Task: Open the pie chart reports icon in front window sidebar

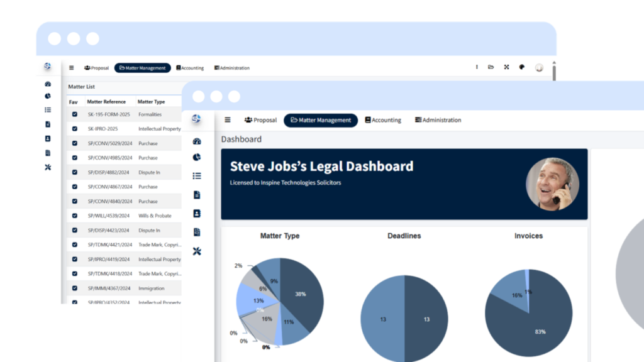Action: click(197, 157)
